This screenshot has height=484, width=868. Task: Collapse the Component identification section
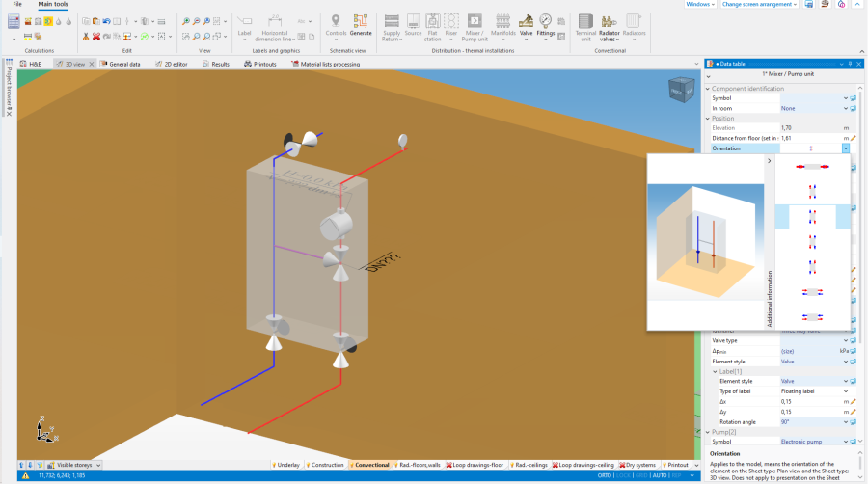(708, 89)
